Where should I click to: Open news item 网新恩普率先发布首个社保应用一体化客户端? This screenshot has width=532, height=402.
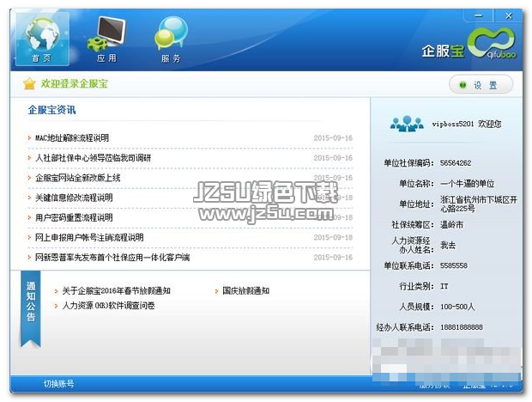(x=112, y=258)
